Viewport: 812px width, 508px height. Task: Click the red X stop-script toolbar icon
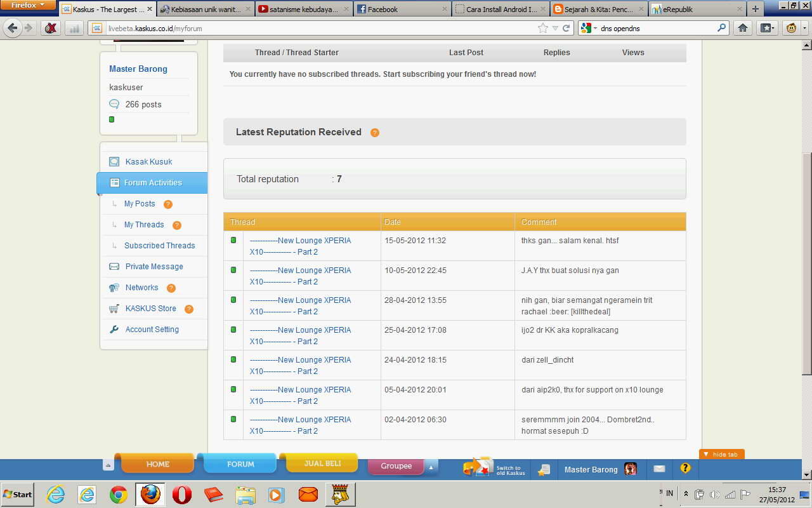pos(51,28)
